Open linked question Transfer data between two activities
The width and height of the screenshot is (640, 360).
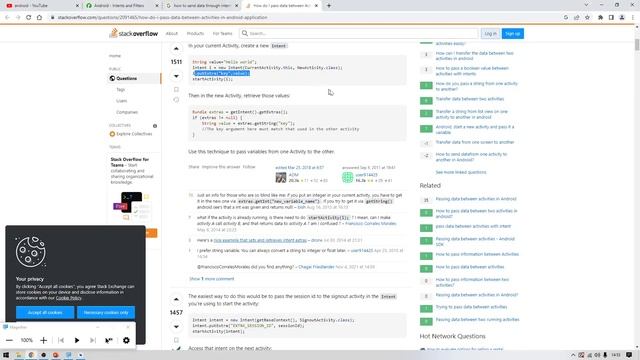[x=470, y=99]
